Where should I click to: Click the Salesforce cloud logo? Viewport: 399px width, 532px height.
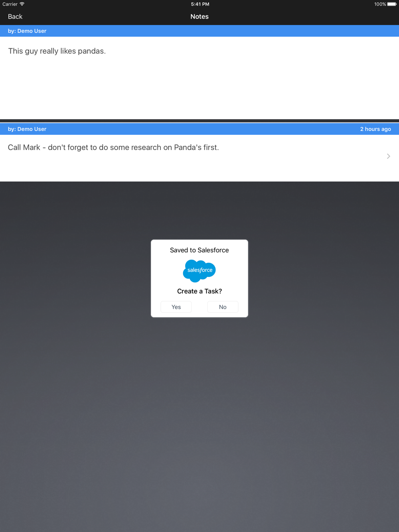(x=199, y=271)
